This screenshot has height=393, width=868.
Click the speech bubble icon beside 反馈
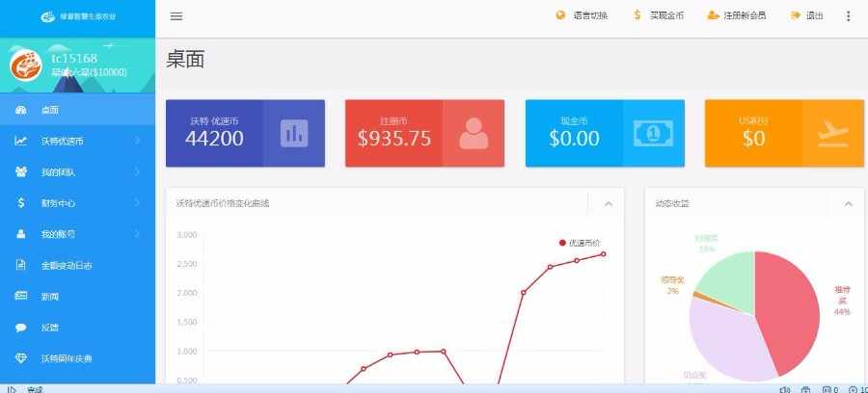(21, 327)
